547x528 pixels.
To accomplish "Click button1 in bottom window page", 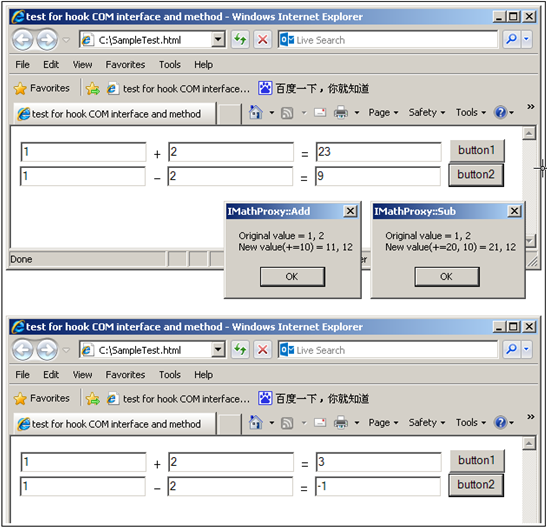I will click(x=477, y=460).
